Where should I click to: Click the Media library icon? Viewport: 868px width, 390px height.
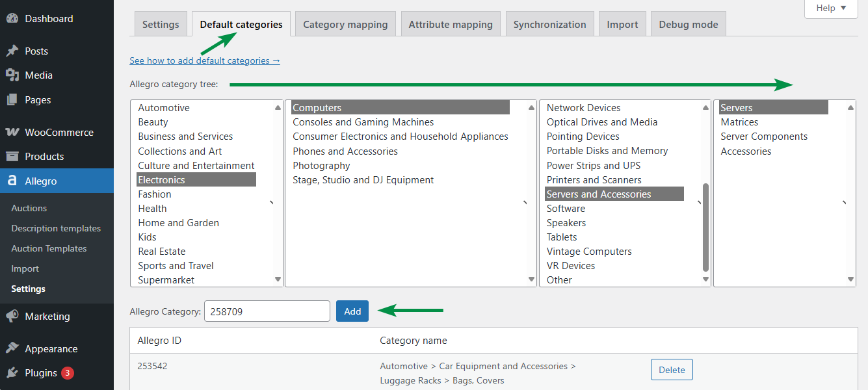[x=12, y=75]
